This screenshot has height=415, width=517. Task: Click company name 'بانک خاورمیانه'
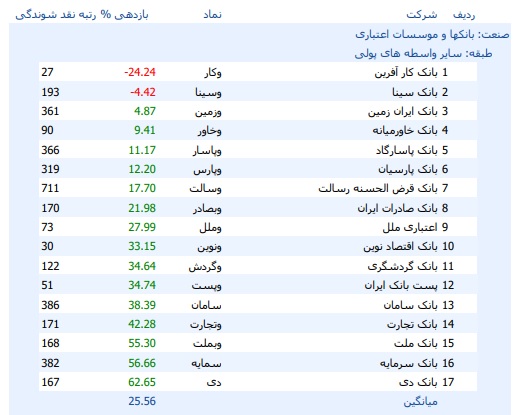tap(405, 130)
